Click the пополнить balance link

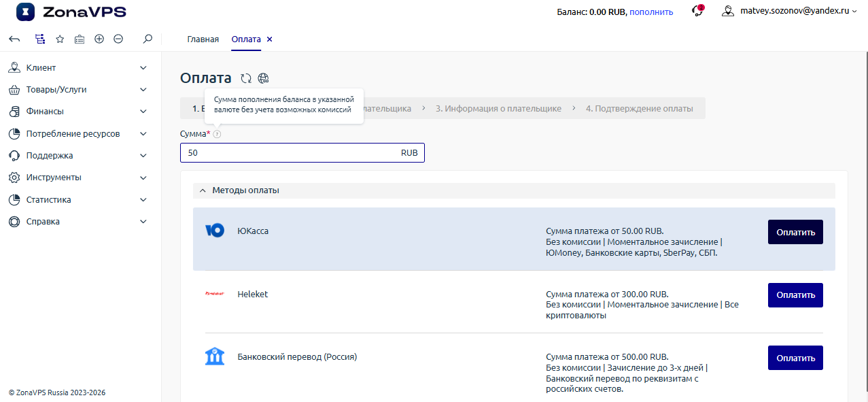650,12
